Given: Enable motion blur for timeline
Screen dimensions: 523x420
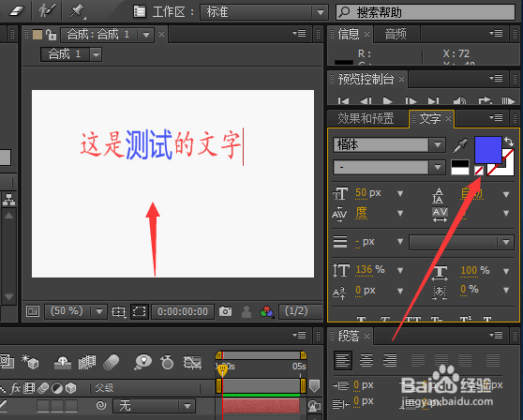Looking at the screenshot, I should (x=112, y=362).
